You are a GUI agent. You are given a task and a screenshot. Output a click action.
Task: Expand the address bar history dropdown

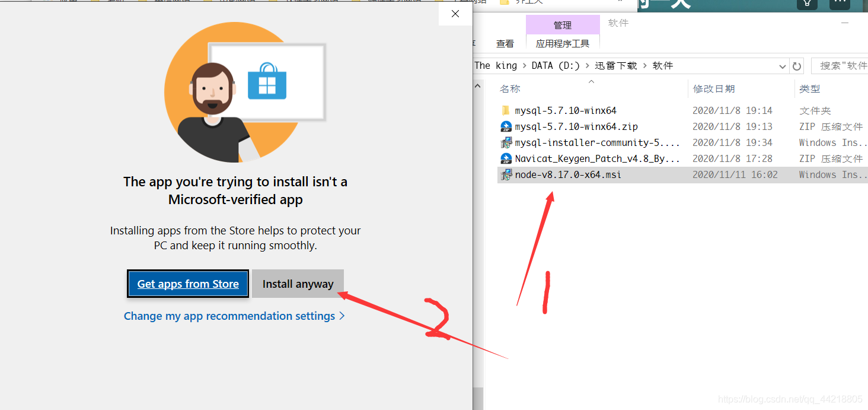pyautogui.click(x=783, y=66)
